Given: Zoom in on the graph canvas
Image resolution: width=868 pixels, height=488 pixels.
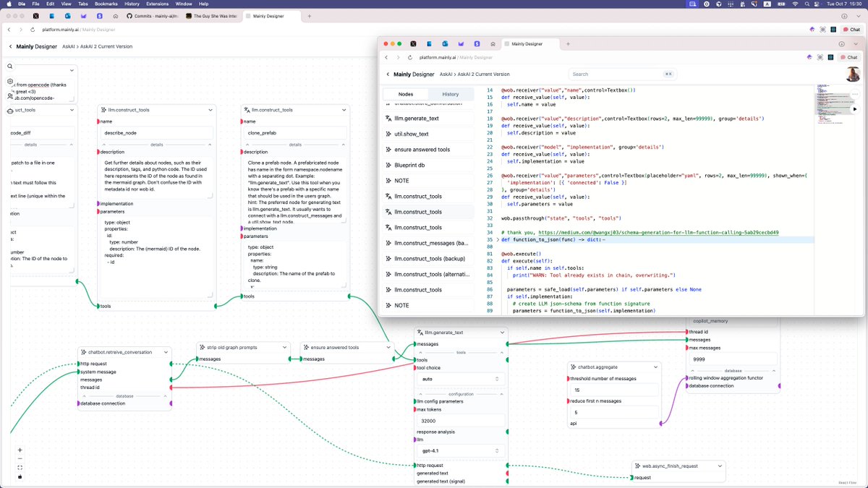Looking at the screenshot, I should click(x=20, y=450).
